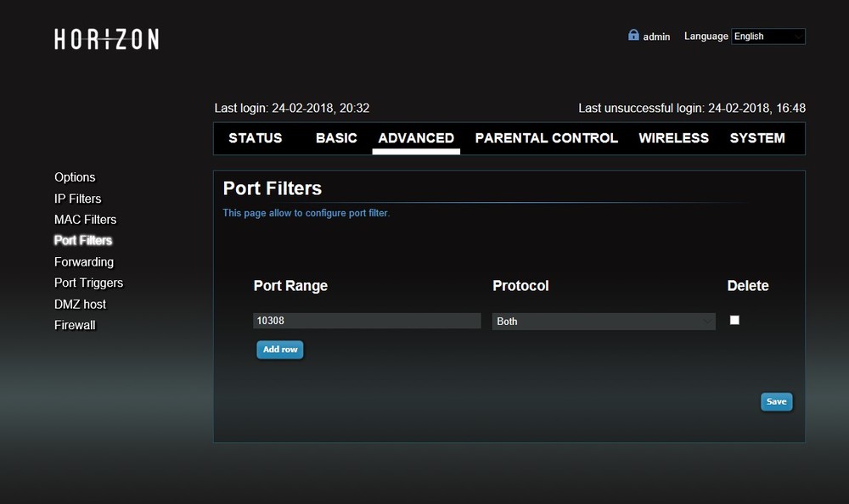The height and width of the screenshot is (504, 849).
Task: Switch to the STATUS tab
Action: click(255, 138)
